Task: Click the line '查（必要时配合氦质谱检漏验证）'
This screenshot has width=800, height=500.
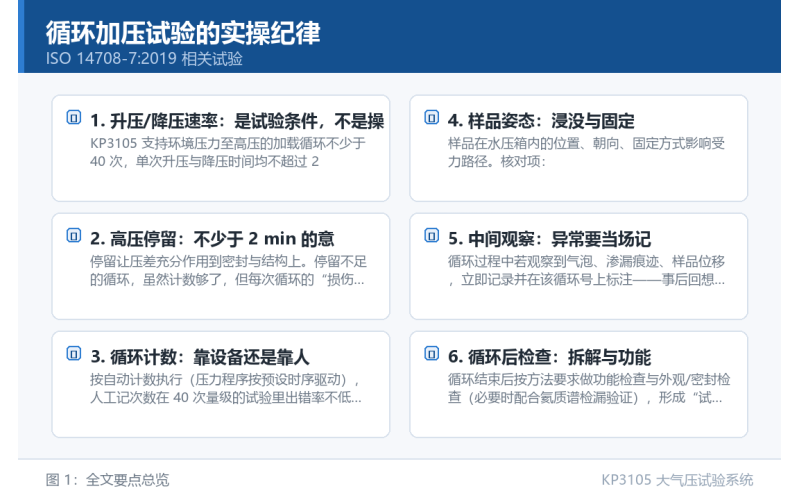Action: (544, 397)
